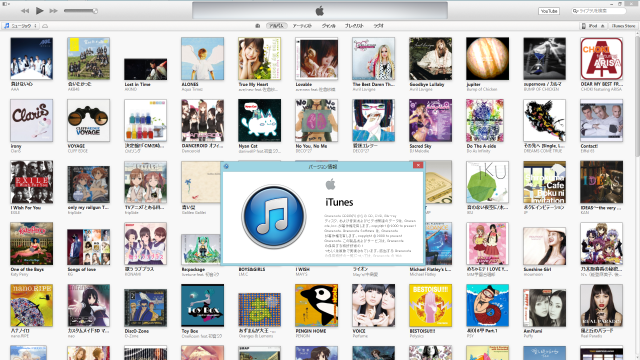The image size is (640, 360).
Task: Click the iCloud icon beside the library selector
Action: coord(45,26)
